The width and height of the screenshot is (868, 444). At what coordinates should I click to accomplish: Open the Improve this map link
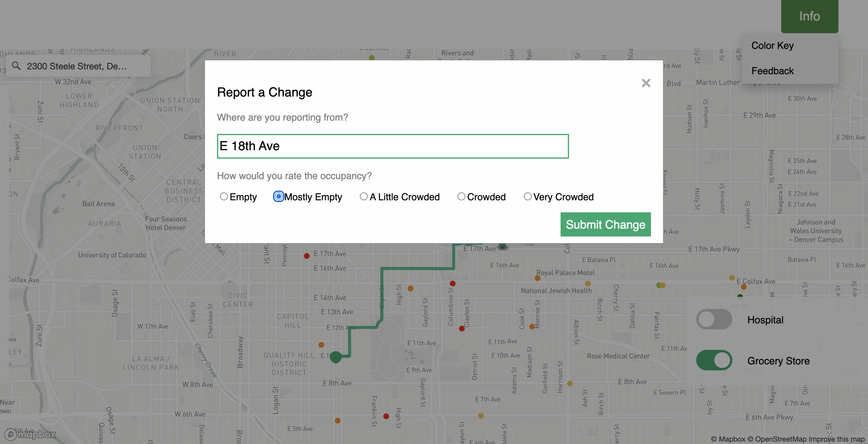[837, 439]
